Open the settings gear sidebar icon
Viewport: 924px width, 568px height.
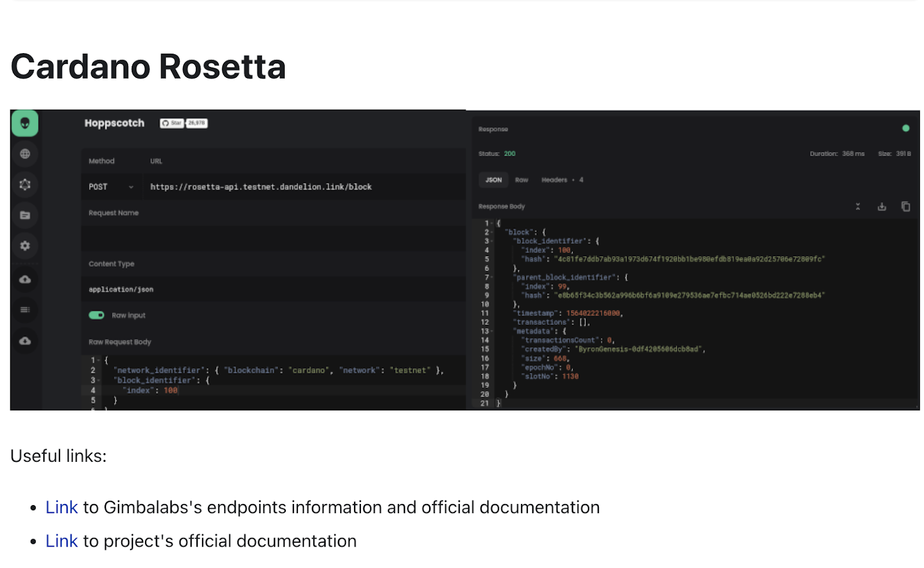tap(25, 246)
